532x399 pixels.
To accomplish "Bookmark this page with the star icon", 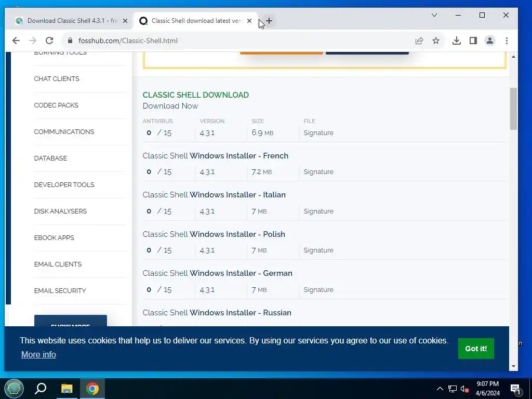I will pos(436,41).
